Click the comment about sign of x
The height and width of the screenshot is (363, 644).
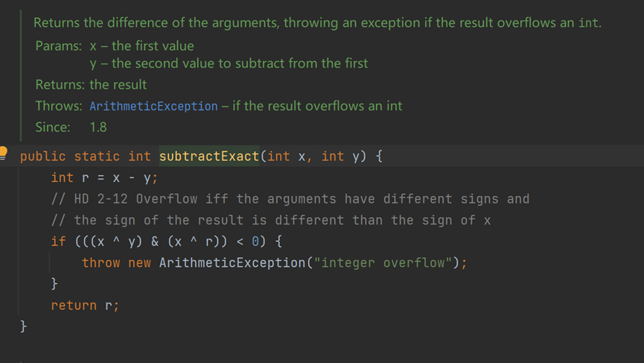tap(271, 221)
